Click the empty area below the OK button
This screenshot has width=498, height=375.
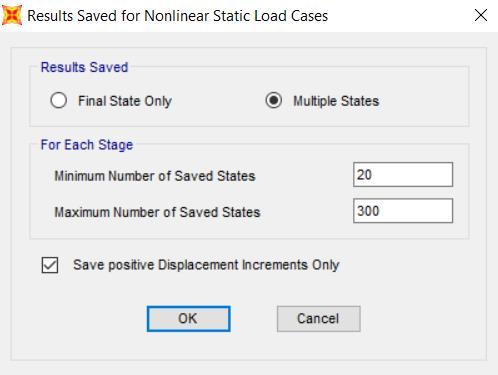pos(189,346)
